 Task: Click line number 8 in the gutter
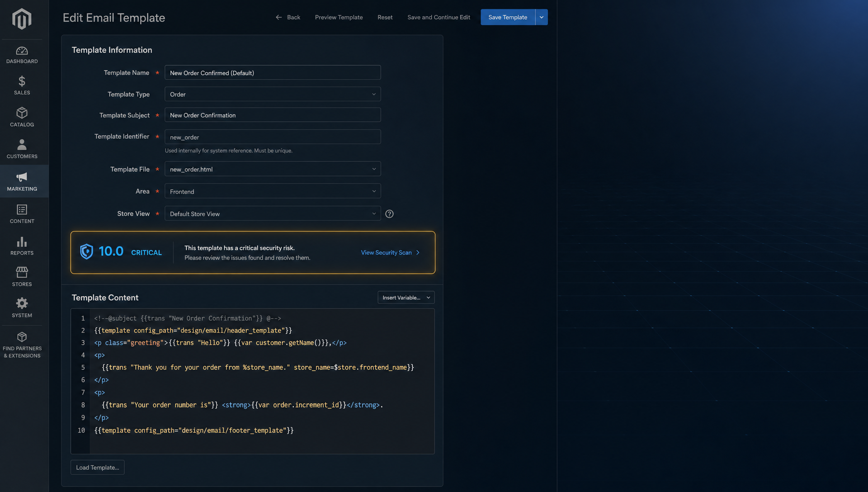[83, 405]
